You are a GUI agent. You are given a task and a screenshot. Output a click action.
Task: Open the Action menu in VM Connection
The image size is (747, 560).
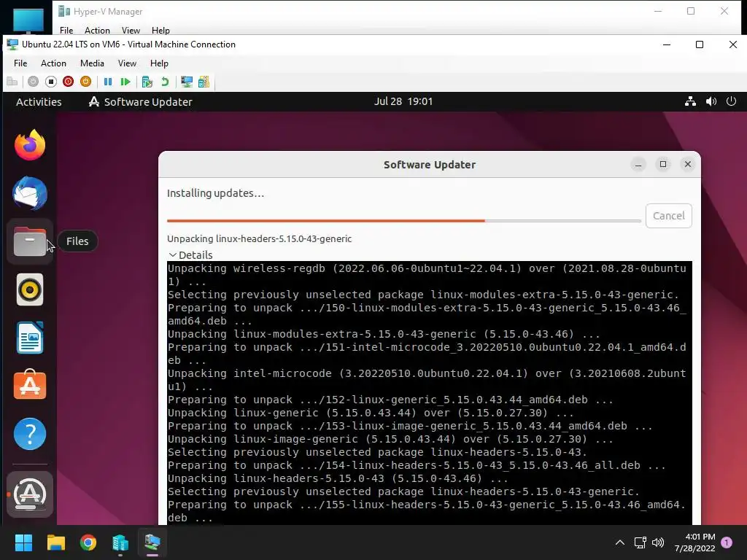pyautogui.click(x=53, y=63)
